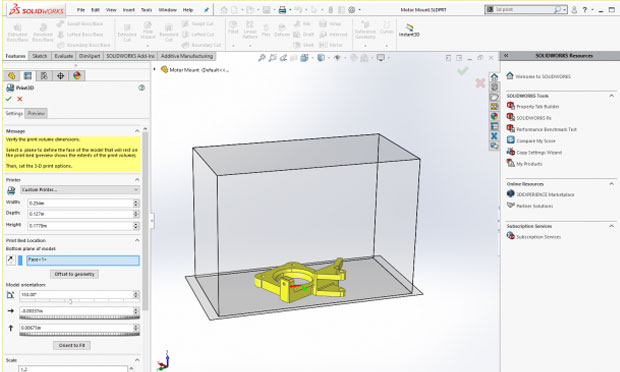Click the Zoom to Area icon in view toolbar

pos(272,58)
